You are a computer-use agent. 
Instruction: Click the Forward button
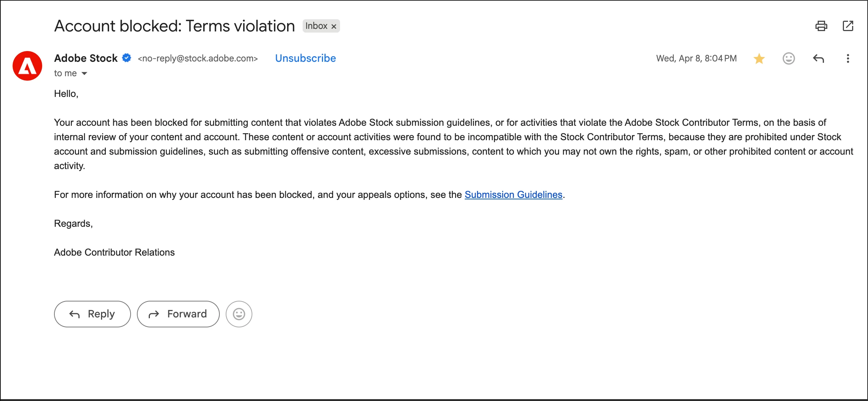pyautogui.click(x=178, y=314)
